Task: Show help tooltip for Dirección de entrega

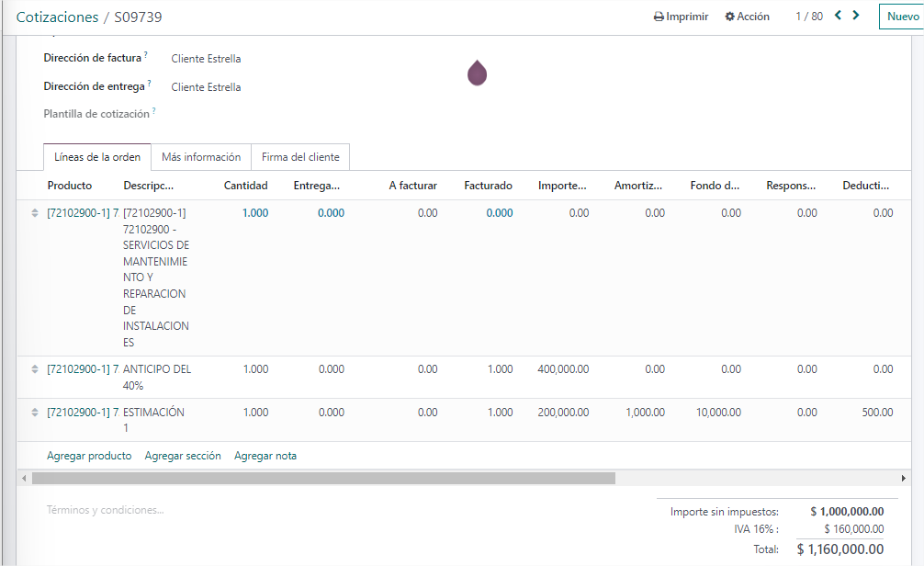Action: click(x=149, y=83)
